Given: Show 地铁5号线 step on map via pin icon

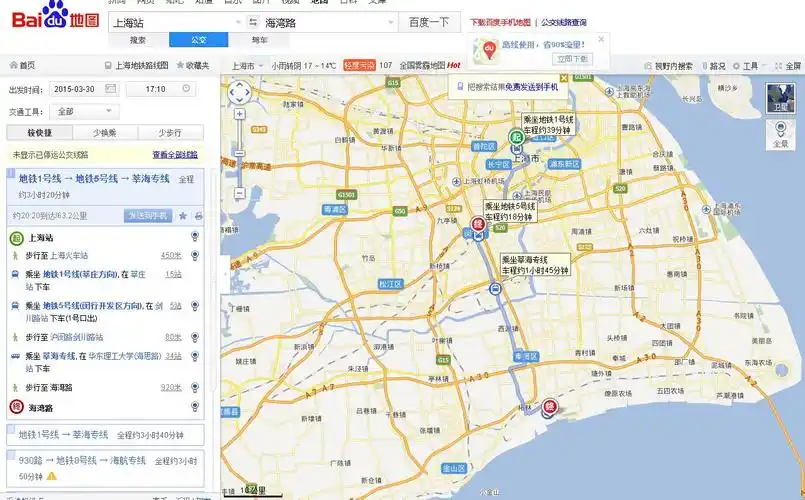Looking at the screenshot, I should [195, 305].
